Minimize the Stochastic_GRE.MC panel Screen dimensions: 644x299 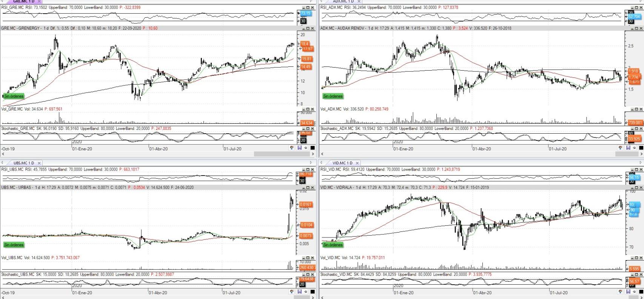pyautogui.click(x=303, y=129)
